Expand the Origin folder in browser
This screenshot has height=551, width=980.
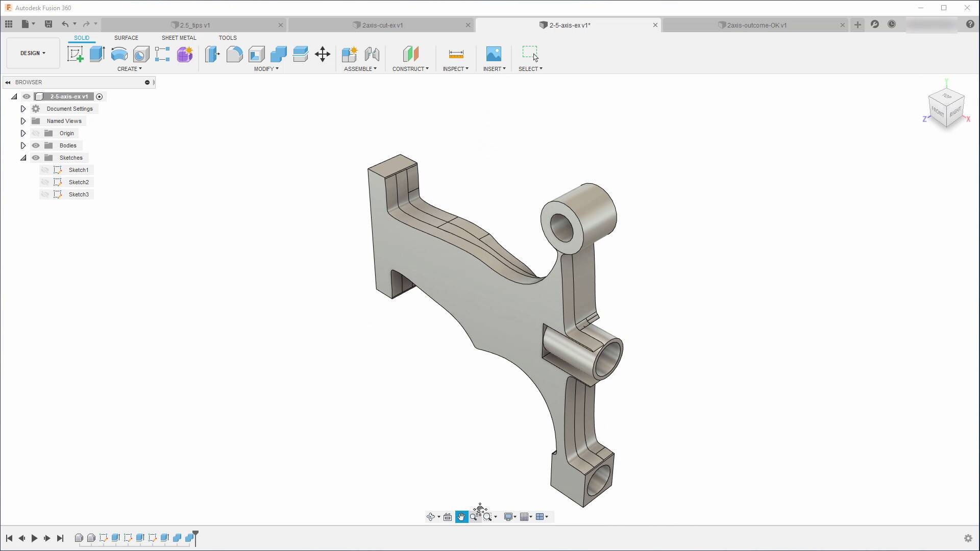pos(23,133)
